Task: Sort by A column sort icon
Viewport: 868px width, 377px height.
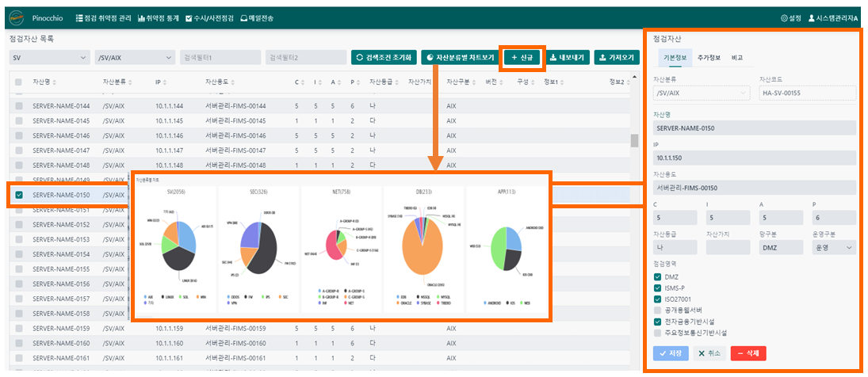Action: [x=340, y=82]
